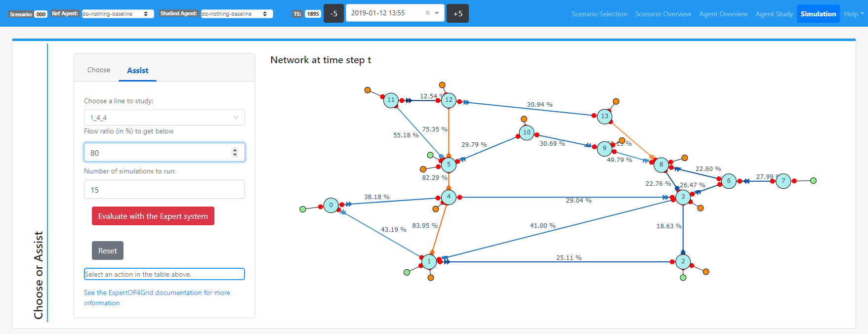Select substation node 9 in network graph
Image resolution: width=868 pixels, height=334 pixels.
point(605,149)
